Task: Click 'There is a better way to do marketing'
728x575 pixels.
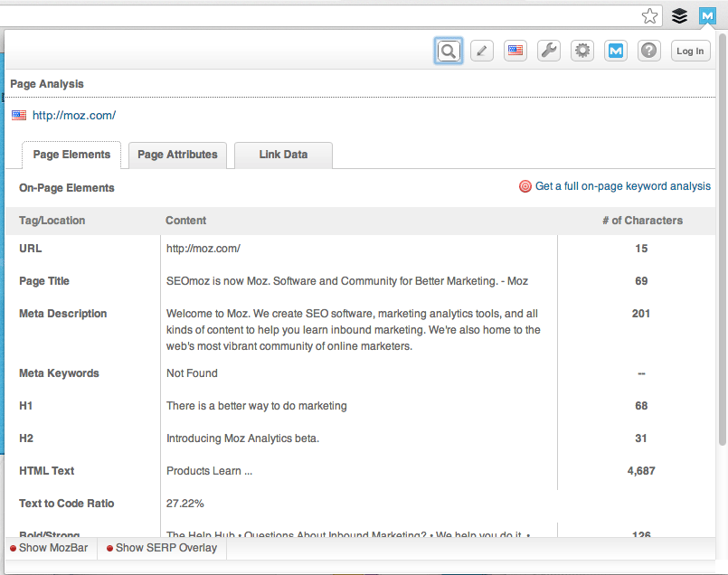Action: pyautogui.click(x=256, y=406)
